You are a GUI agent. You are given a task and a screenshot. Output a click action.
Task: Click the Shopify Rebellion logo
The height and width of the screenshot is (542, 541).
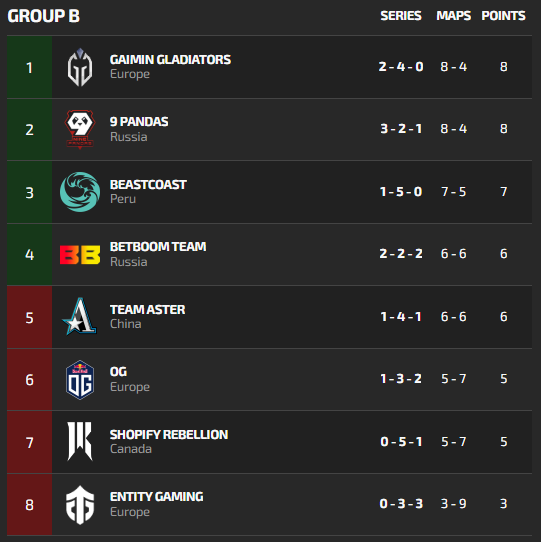click(x=80, y=441)
